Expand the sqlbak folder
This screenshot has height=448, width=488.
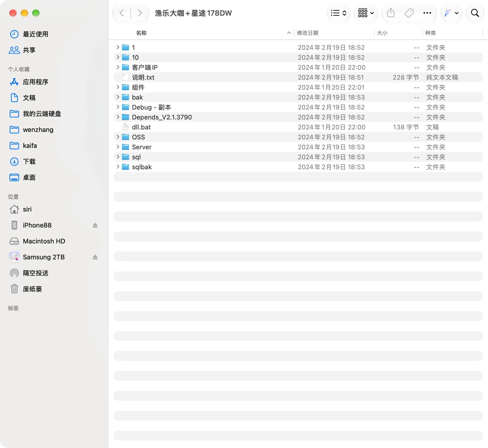(x=118, y=167)
